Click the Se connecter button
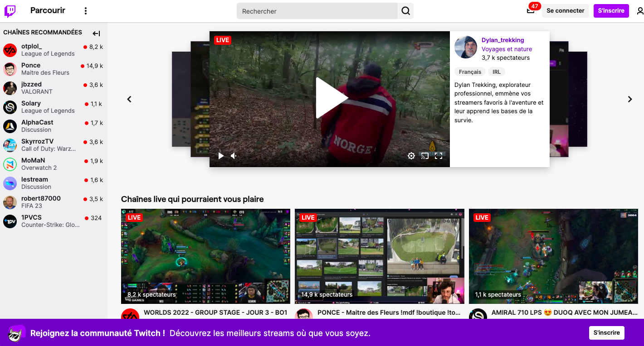The width and height of the screenshot is (644, 346). click(566, 10)
